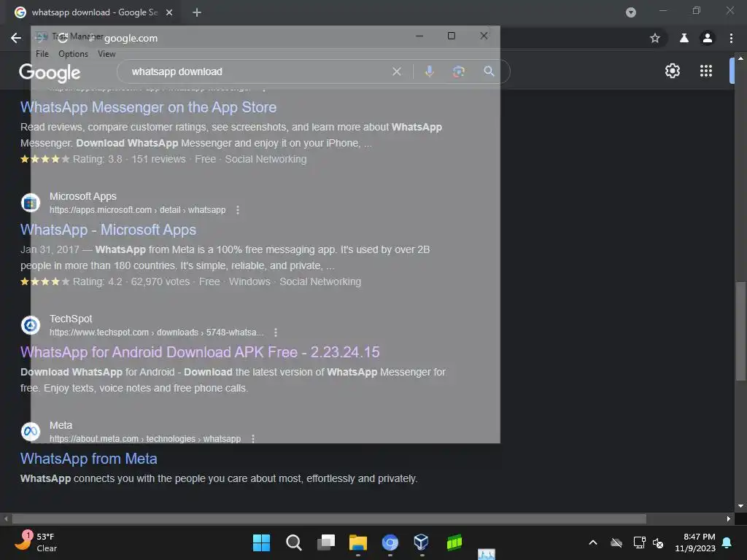Screen dimensions: 747x560
Task: Open more options for Microsoft Apps result
Action: [x=238, y=210]
